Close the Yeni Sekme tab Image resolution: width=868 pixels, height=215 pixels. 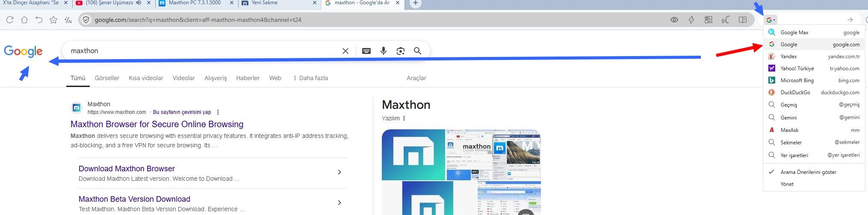coord(315,3)
